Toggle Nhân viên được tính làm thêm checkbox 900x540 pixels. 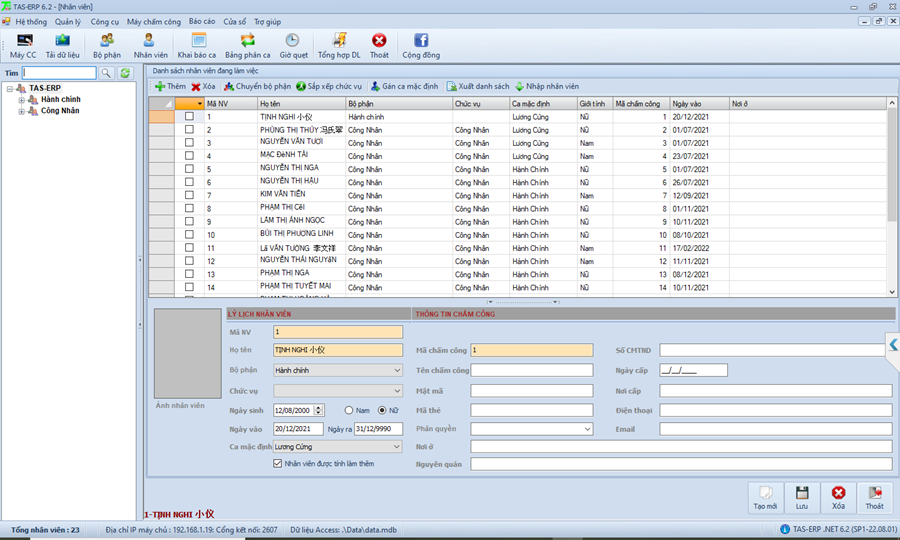(278, 464)
